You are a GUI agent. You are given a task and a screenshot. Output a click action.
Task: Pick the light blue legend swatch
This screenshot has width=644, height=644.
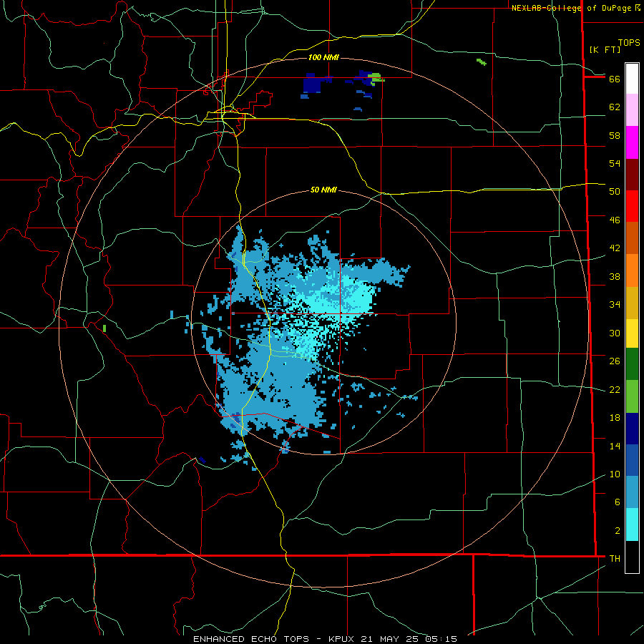tap(632, 492)
